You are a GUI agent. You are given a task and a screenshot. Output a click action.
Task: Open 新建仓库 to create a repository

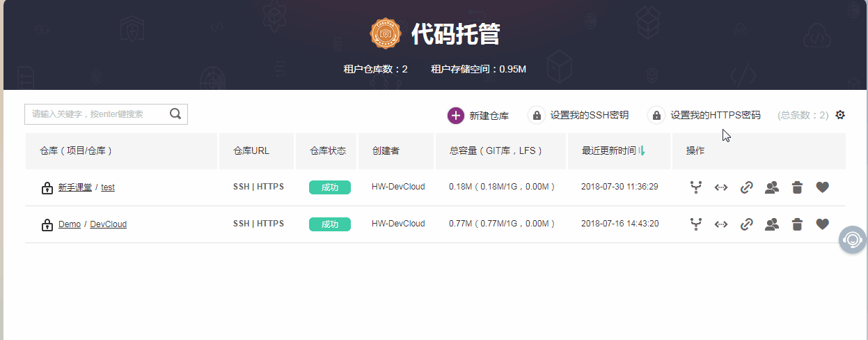489,116
